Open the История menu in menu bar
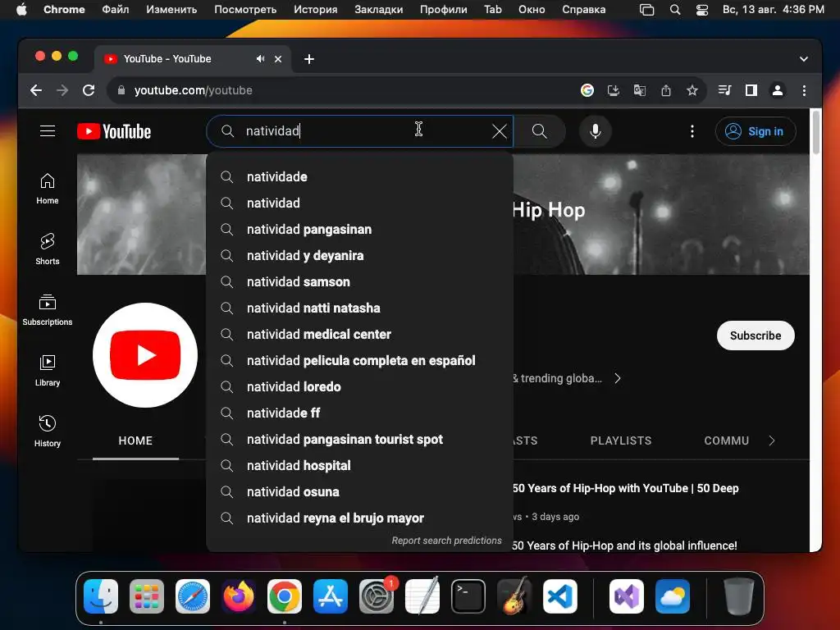 click(x=316, y=10)
